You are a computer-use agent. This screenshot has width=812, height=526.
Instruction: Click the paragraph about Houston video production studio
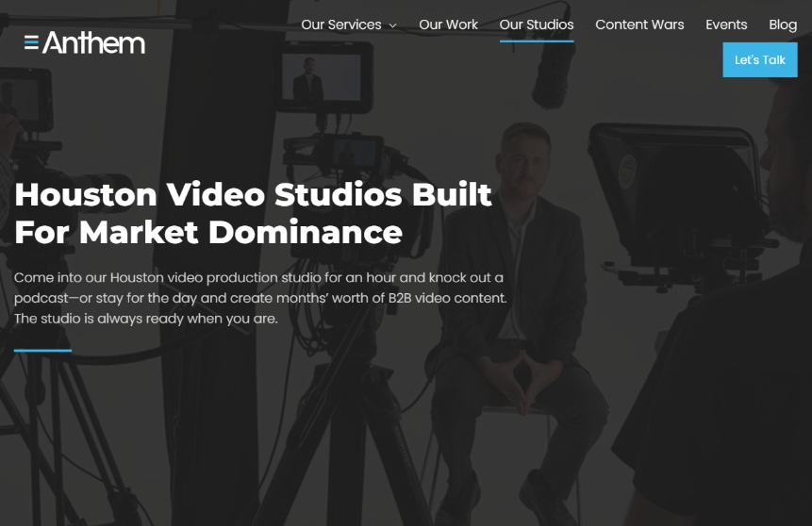click(260, 298)
